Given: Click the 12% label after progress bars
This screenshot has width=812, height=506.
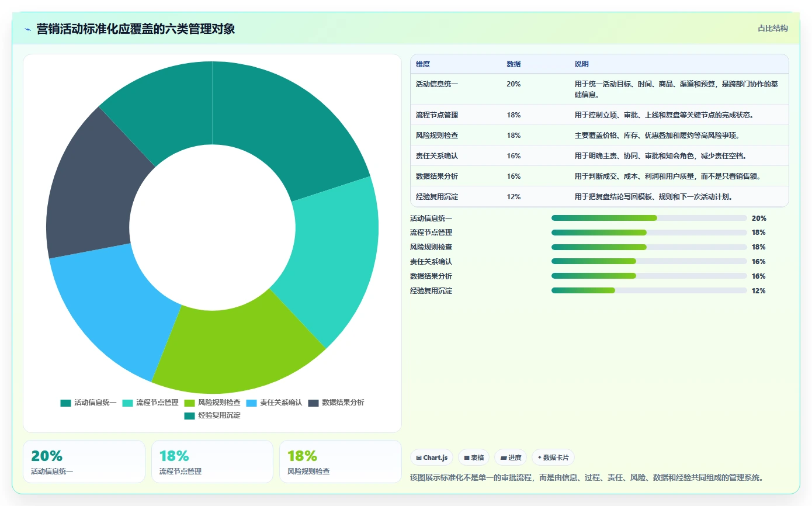Looking at the screenshot, I should [759, 291].
